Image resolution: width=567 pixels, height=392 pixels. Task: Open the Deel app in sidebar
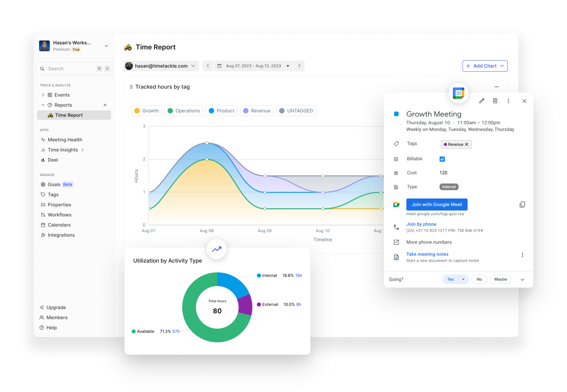(53, 160)
